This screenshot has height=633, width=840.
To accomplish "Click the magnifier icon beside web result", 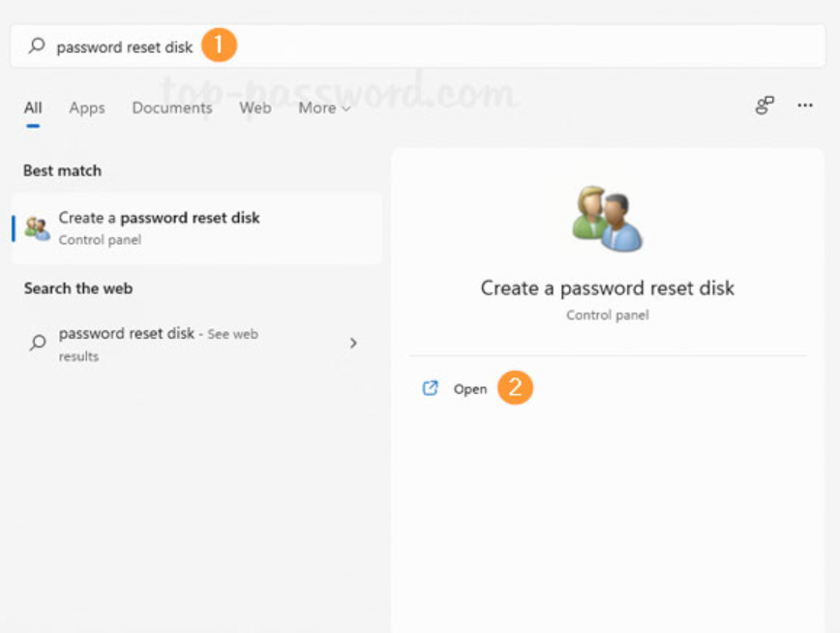I will 38,343.
